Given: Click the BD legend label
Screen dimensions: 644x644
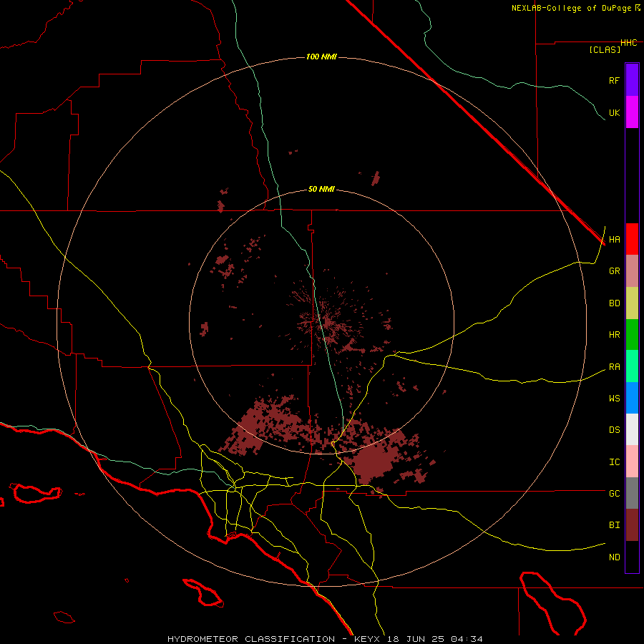Looking at the screenshot, I should [x=614, y=303].
